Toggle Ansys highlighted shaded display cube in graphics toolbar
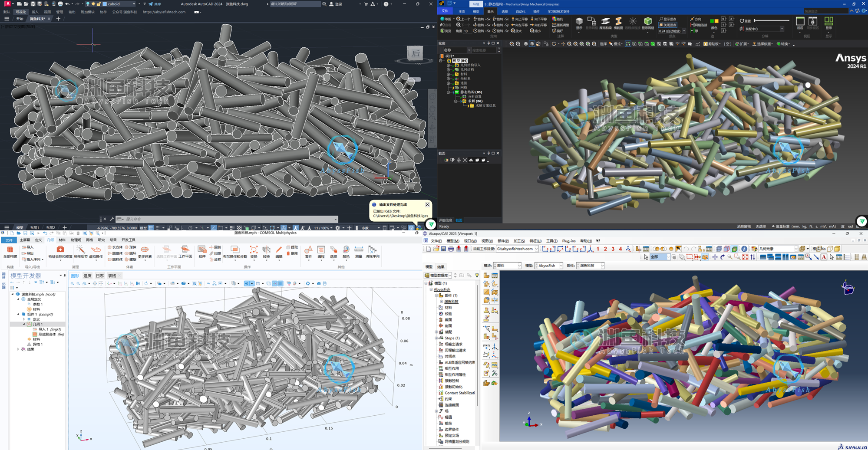Viewport: 868px width, 450px height. 532,44
